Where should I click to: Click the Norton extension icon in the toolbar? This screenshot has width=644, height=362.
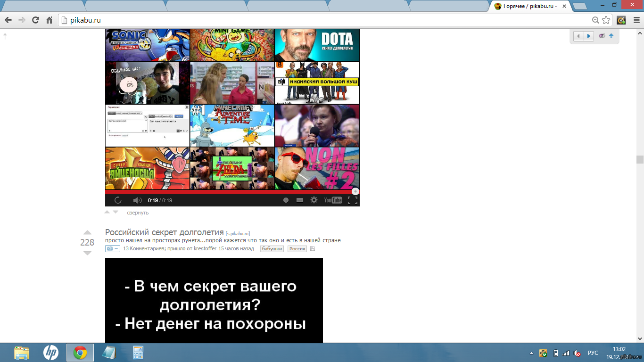[x=621, y=20]
